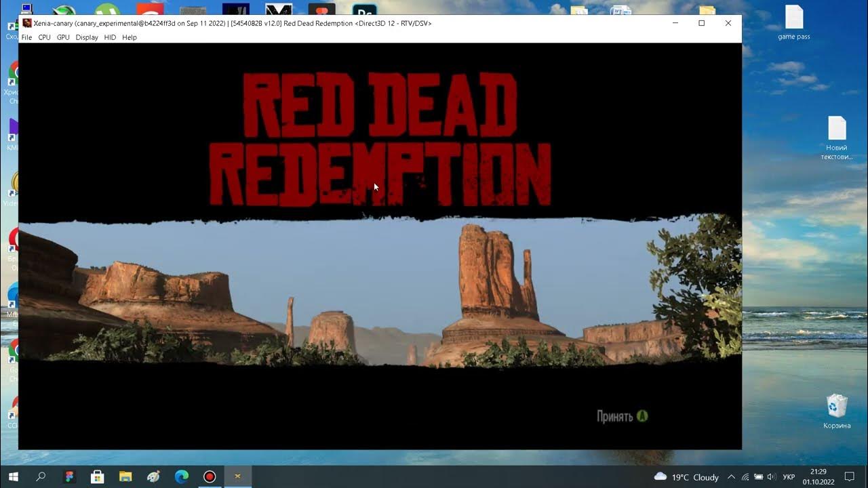Open File Explorer from the taskbar
868x488 pixels.
pyautogui.click(x=125, y=476)
